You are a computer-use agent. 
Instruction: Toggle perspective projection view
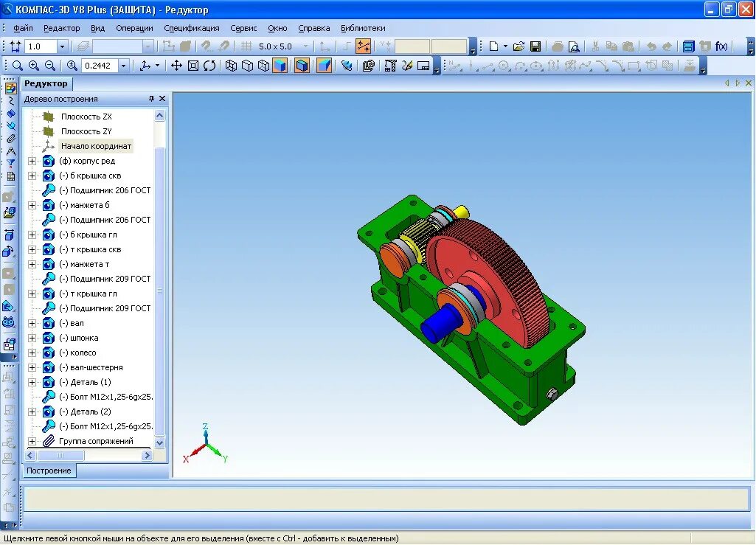click(x=324, y=66)
